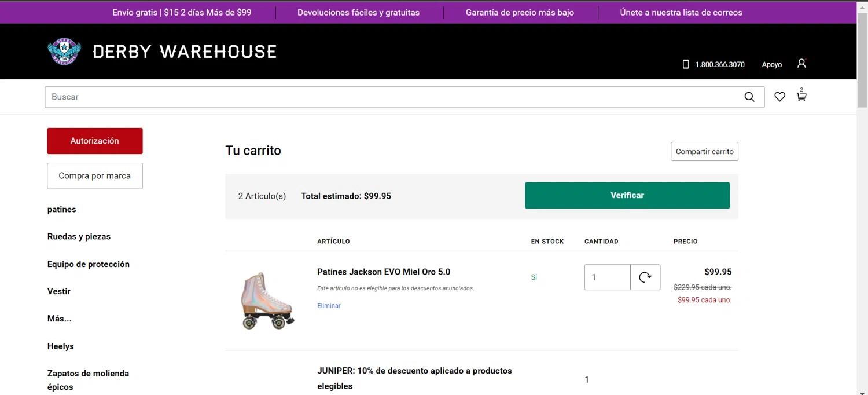
Task: Select Zapatos de molienda épicos category
Action: coord(88,380)
